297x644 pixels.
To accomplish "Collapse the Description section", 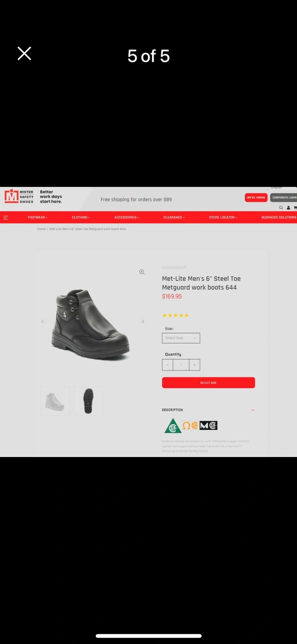I will point(253,410).
